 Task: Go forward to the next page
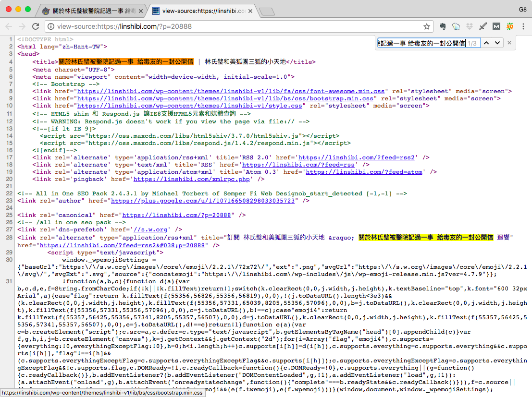pyautogui.click(x=22, y=26)
